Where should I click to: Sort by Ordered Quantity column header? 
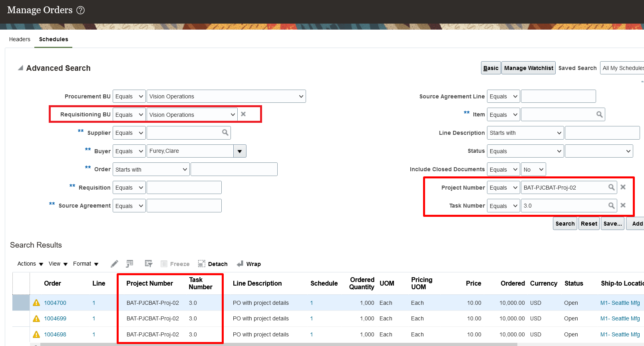pyautogui.click(x=362, y=283)
